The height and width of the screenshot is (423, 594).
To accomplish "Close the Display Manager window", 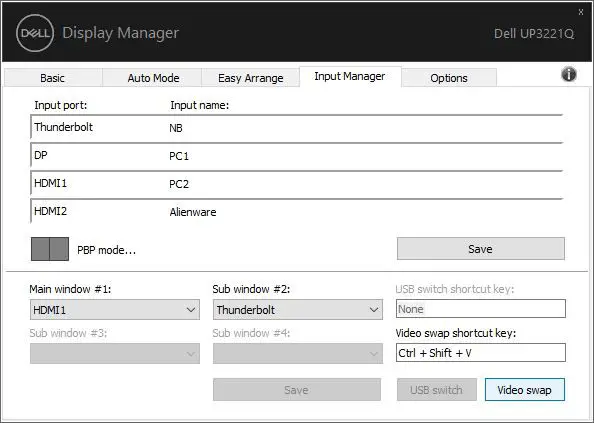I will pyautogui.click(x=581, y=12).
